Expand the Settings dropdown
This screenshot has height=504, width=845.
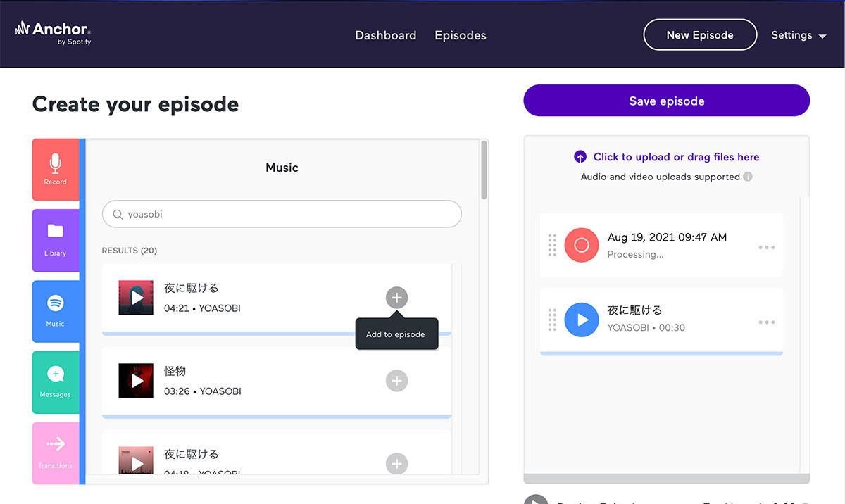click(x=799, y=35)
